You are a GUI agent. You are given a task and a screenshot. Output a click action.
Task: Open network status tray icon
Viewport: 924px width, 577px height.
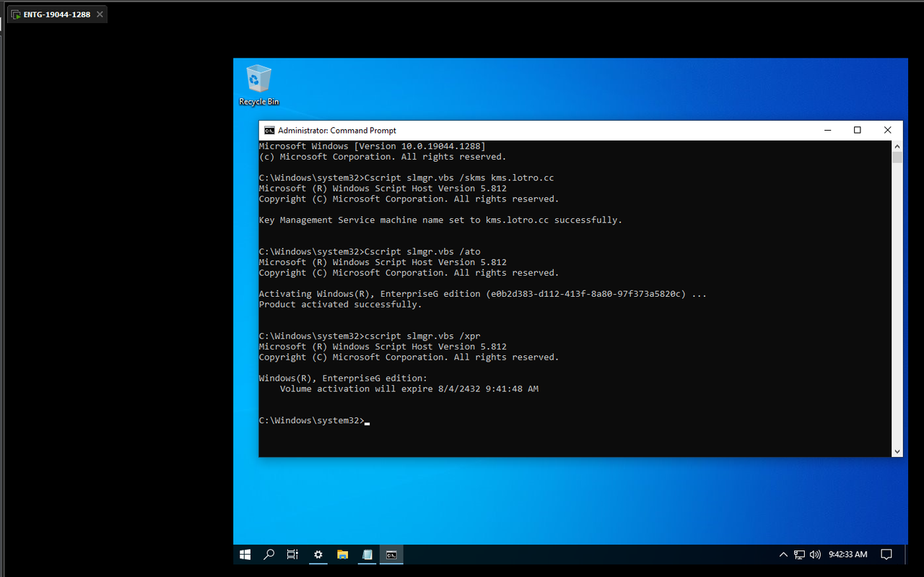click(799, 555)
